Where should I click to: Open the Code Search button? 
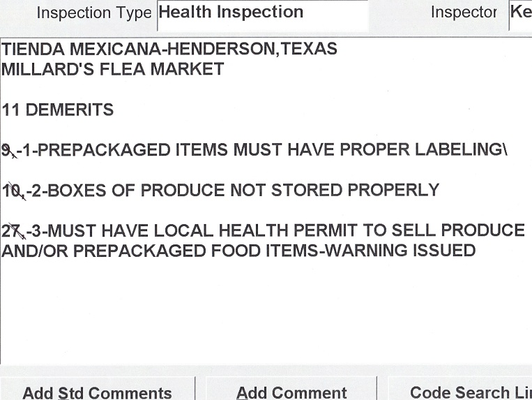point(460,392)
